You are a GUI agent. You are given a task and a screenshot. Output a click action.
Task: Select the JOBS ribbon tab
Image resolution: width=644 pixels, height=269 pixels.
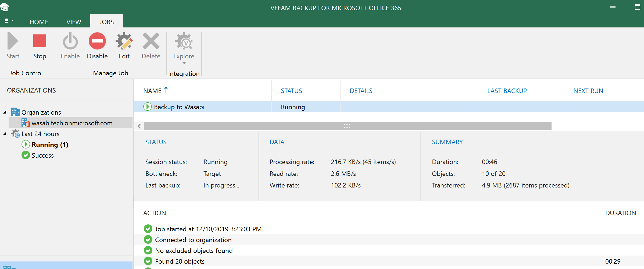tap(106, 21)
